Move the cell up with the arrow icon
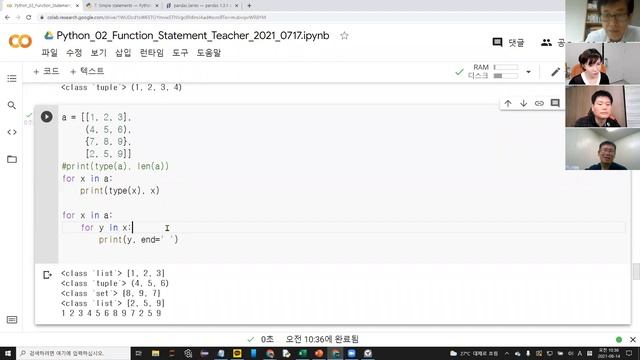Viewport: 640px width, 360px height. (508, 103)
